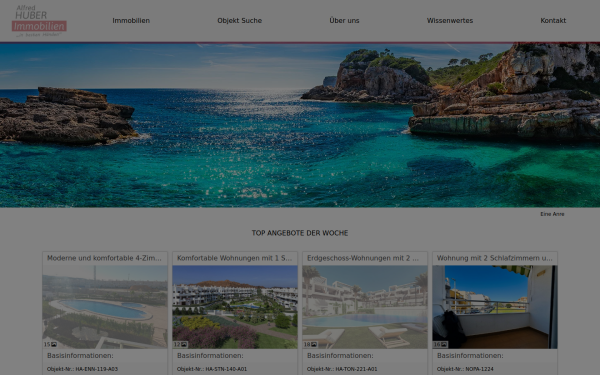Open the Objekt Suche menu item
This screenshot has width=600, height=375.
pos(240,21)
